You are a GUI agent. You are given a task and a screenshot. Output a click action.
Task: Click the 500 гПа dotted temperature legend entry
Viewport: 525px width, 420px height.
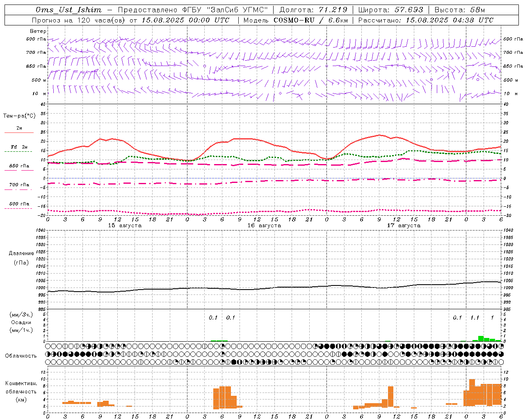click(19, 205)
